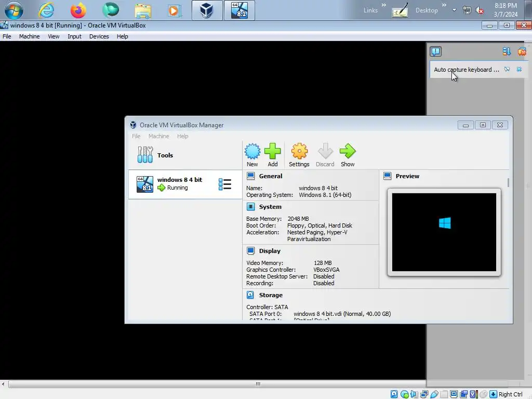Click the disable-message icon on Auto capture notification
Screen dimensions: 532x399
pyautogui.click(x=507, y=69)
